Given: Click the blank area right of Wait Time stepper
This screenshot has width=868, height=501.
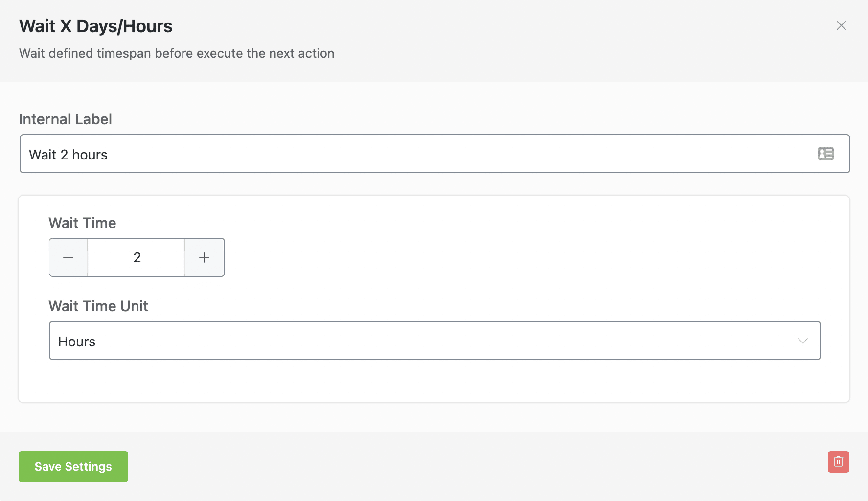Looking at the screenshot, I should pyautogui.click(x=489, y=257).
